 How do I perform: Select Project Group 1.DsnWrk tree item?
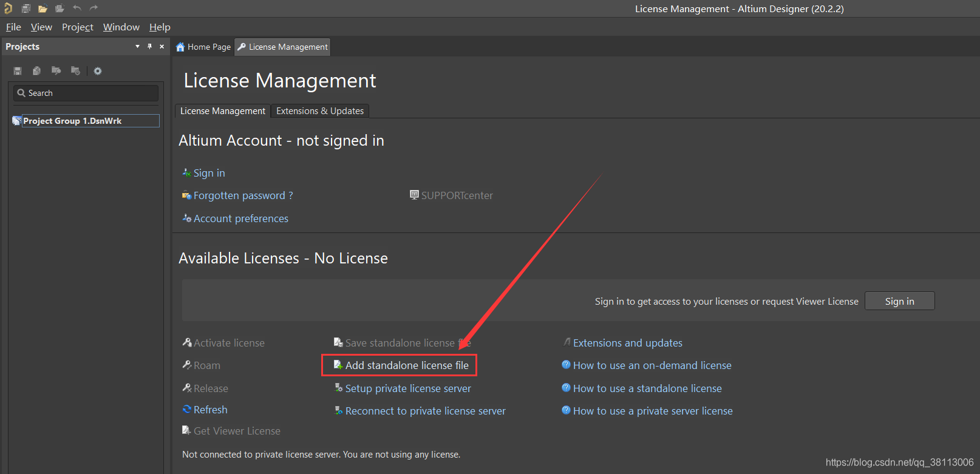[72, 121]
